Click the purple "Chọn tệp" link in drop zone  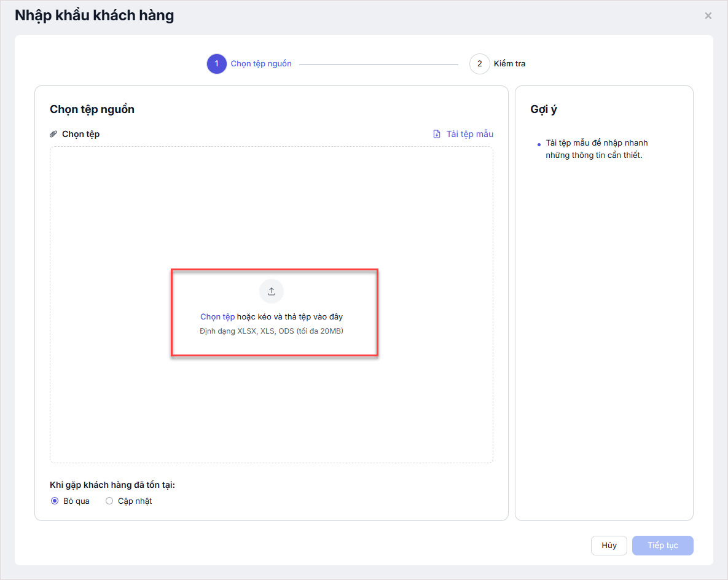pyautogui.click(x=217, y=317)
